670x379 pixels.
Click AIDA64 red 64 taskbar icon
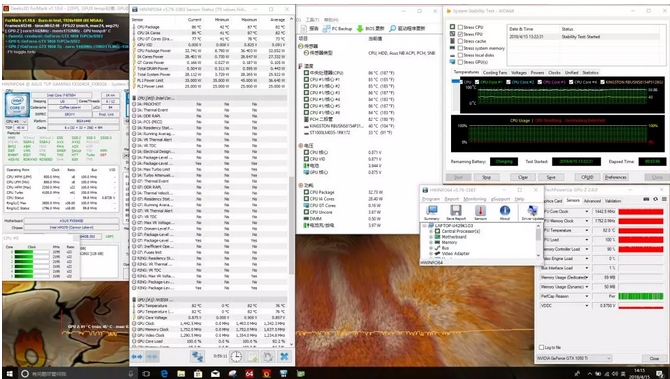(249, 373)
